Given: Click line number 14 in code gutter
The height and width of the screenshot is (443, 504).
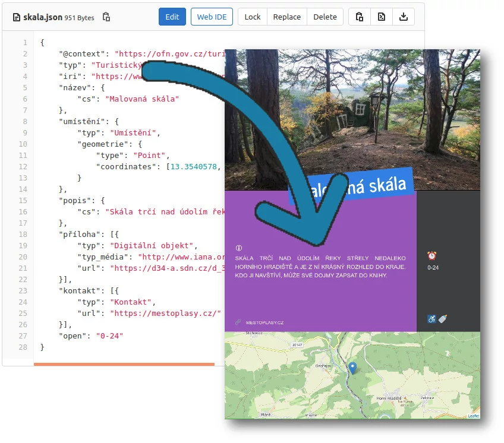Looking at the screenshot, I should [x=24, y=189].
